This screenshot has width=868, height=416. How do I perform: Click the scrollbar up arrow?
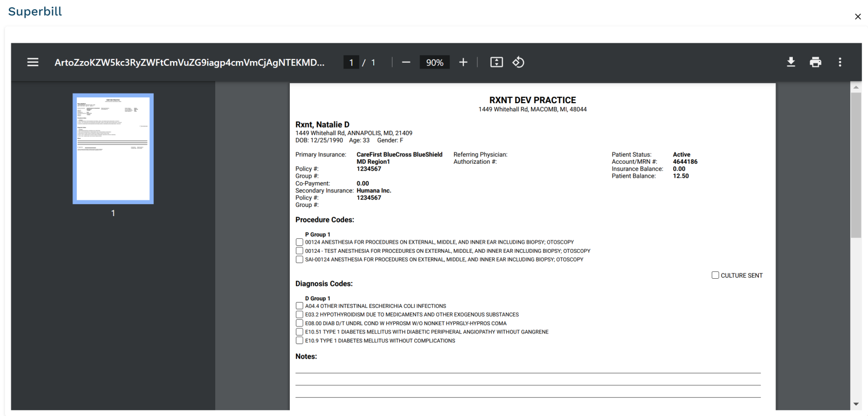(856, 87)
